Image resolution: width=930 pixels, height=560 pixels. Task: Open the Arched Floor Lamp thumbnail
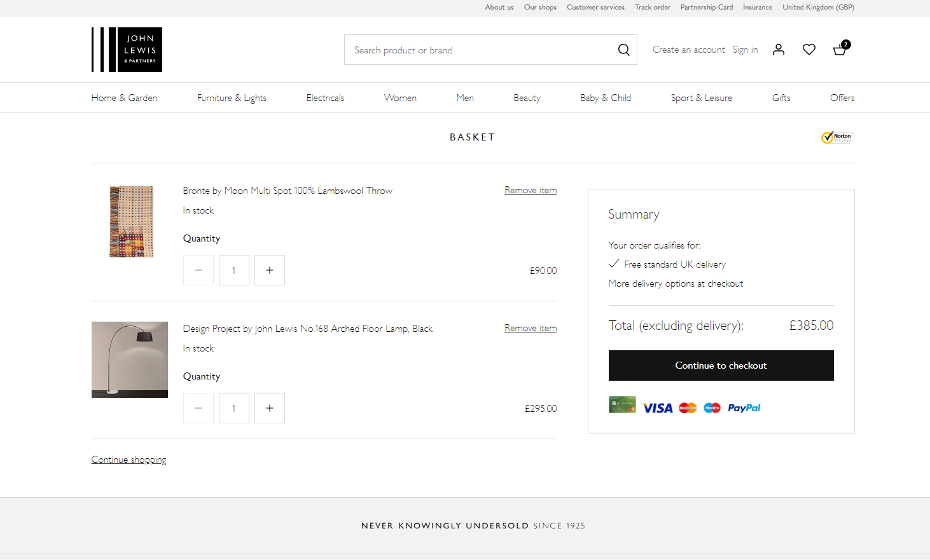tap(130, 360)
